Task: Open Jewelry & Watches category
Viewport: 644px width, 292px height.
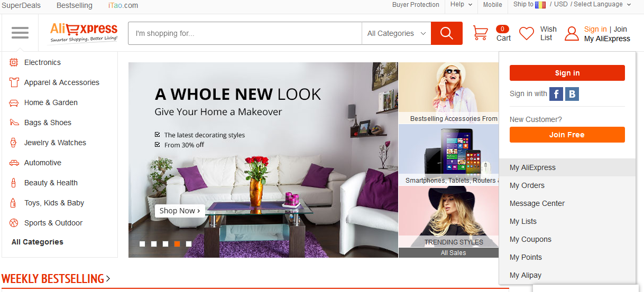Action: tap(55, 143)
